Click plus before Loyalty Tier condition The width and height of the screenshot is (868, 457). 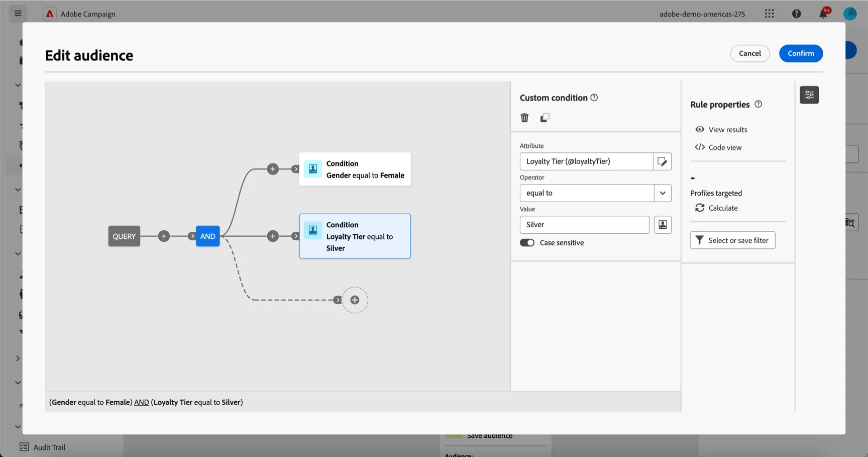click(273, 236)
